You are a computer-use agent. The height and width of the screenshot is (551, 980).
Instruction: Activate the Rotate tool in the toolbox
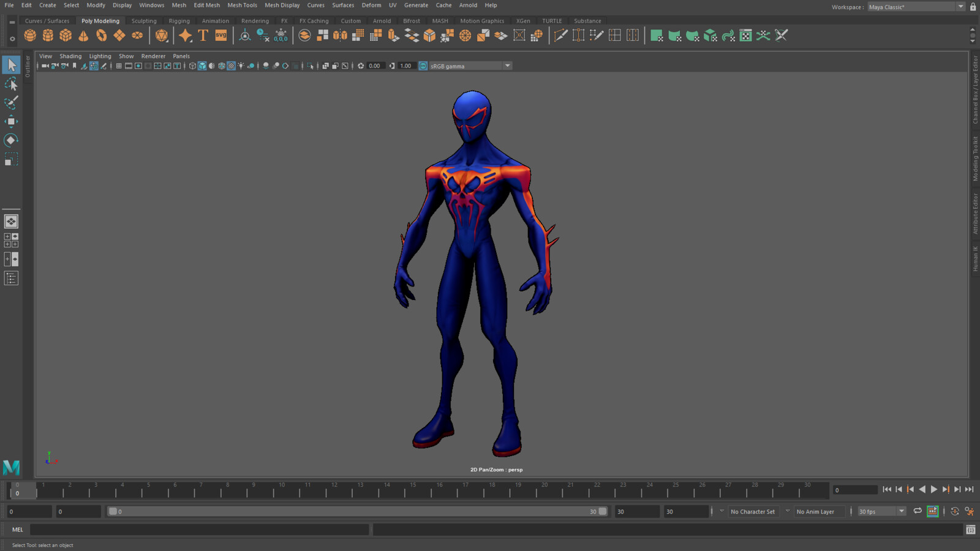(11, 140)
